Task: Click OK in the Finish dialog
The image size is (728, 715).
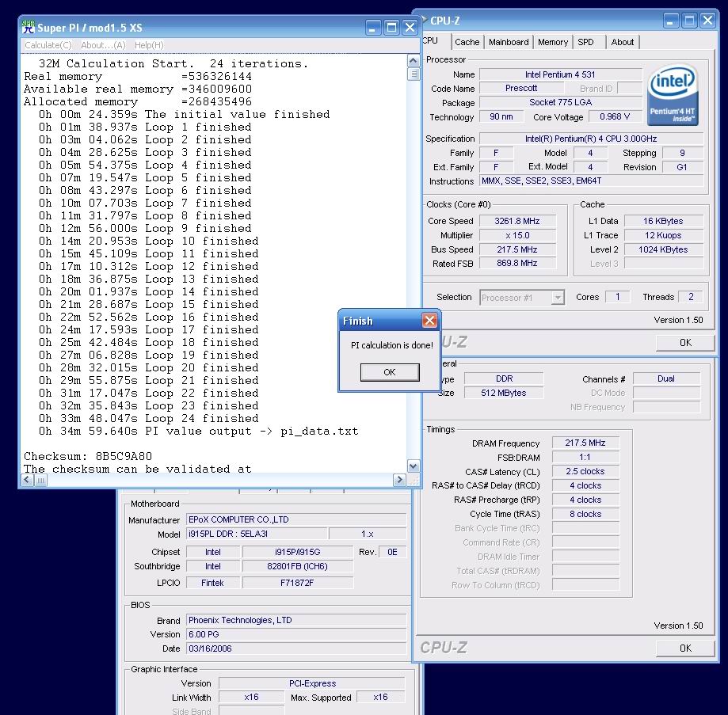Action: coord(390,372)
